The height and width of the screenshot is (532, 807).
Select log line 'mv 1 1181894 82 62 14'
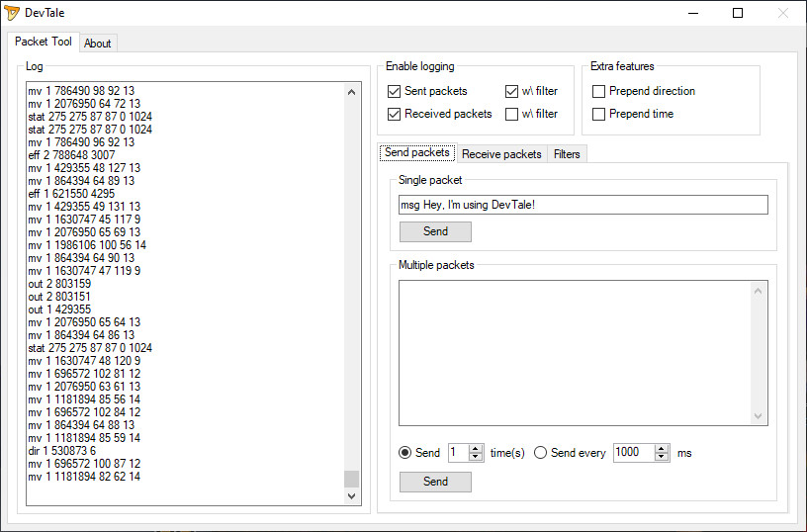coord(84,477)
